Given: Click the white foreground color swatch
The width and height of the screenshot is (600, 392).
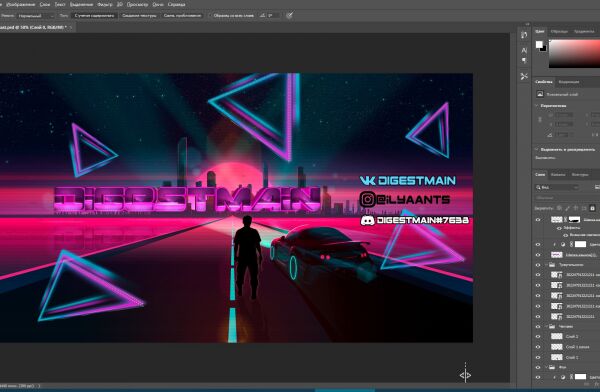Looking at the screenshot, I should 539,44.
